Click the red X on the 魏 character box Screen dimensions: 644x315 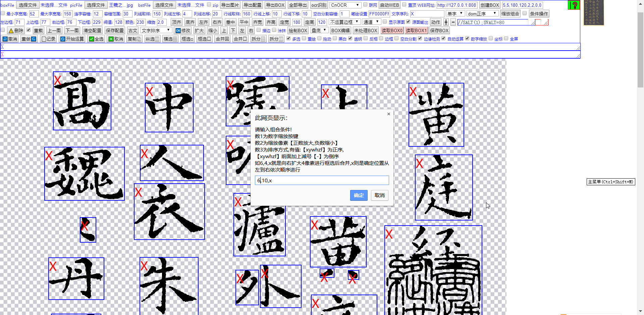49,155
